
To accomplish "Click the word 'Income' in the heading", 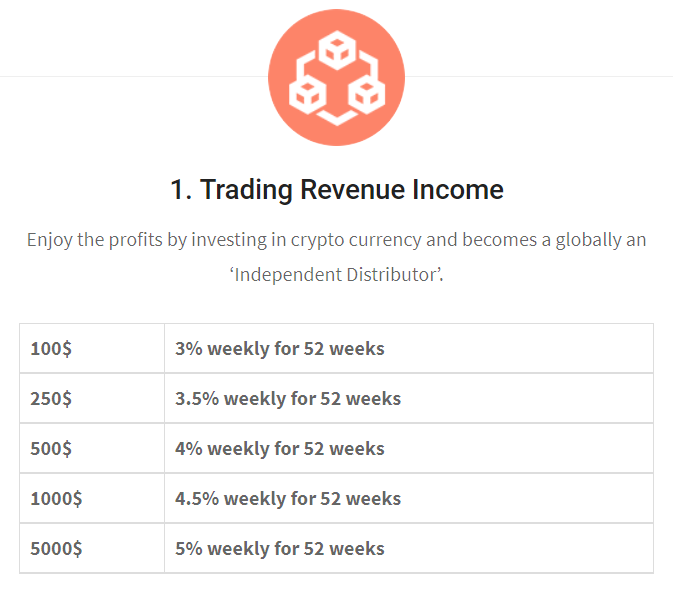I will [x=458, y=189].
